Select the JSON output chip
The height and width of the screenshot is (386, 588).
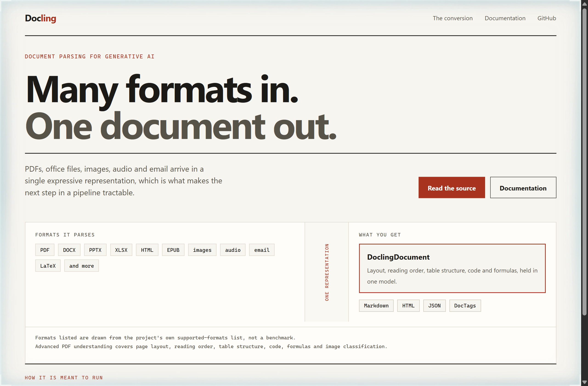click(434, 306)
